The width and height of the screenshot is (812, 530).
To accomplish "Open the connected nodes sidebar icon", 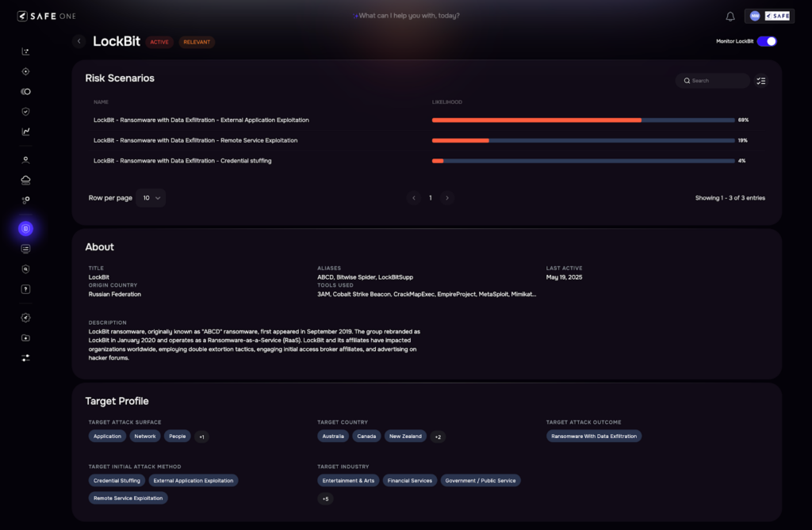I will click(x=25, y=200).
